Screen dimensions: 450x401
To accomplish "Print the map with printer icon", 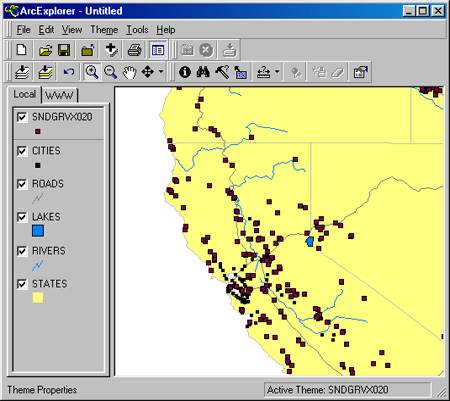I will (x=134, y=50).
